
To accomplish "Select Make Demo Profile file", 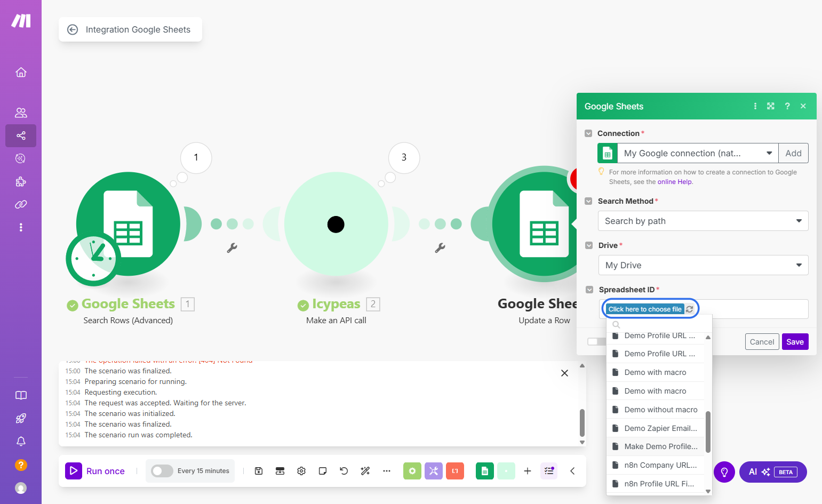I will 656,446.
